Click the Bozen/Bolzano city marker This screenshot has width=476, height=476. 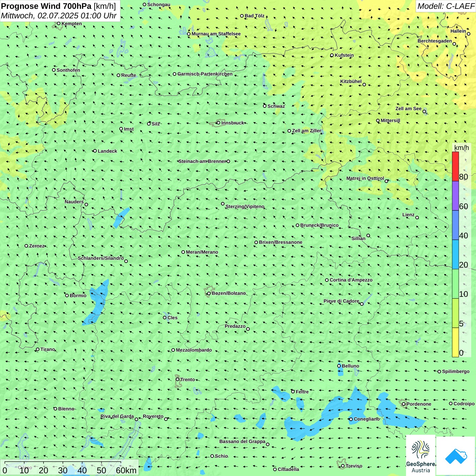coord(209,293)
